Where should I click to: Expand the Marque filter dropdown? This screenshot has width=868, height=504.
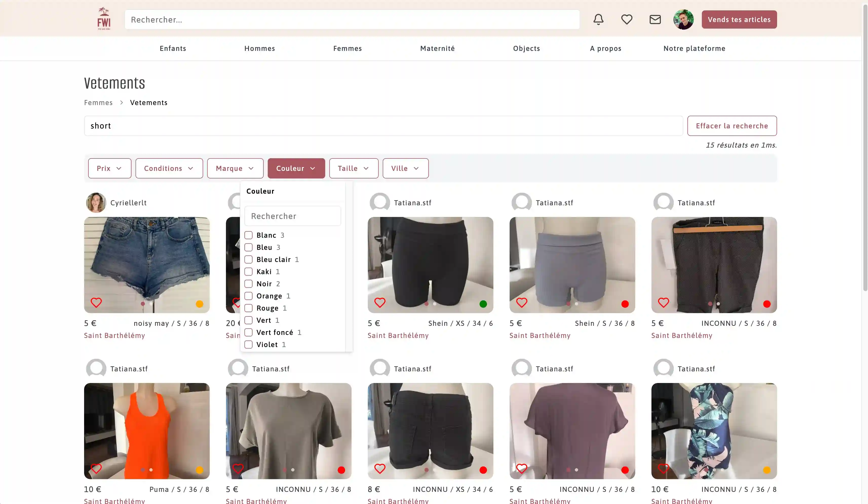(235, 168)
